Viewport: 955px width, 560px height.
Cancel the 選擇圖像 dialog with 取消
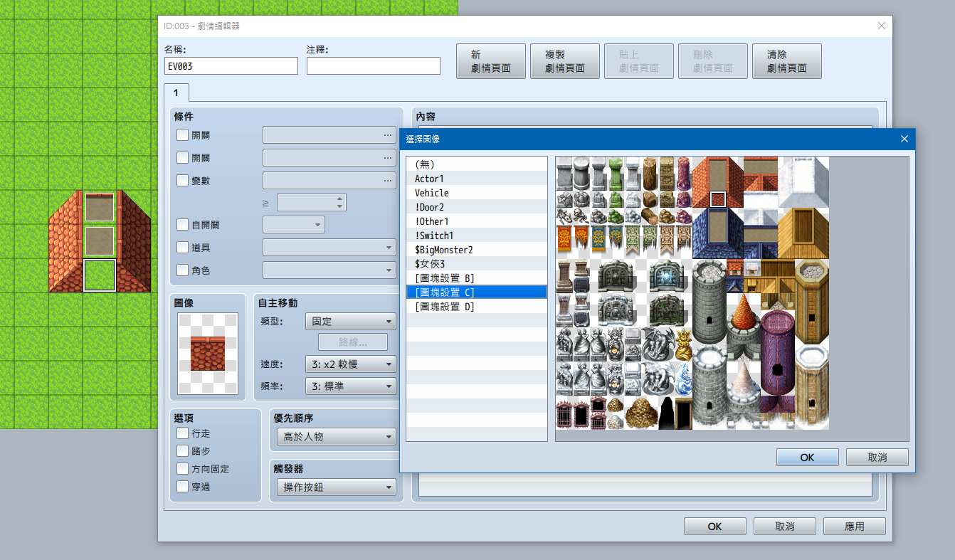[x=877, y=458]
